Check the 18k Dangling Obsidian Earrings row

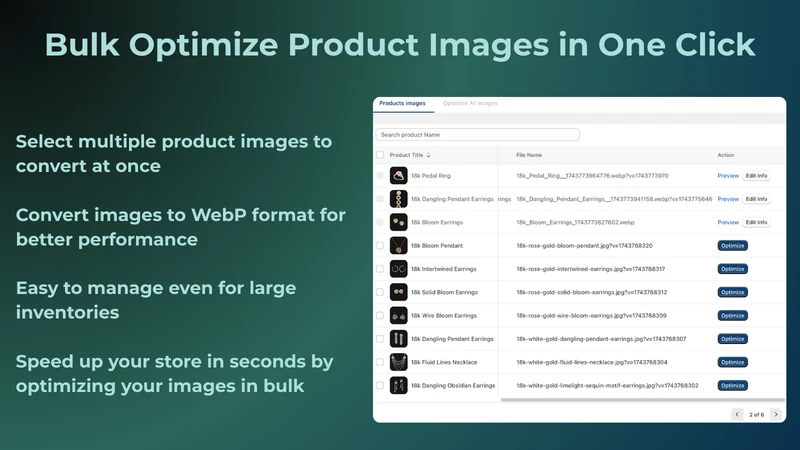click(380, 386)
